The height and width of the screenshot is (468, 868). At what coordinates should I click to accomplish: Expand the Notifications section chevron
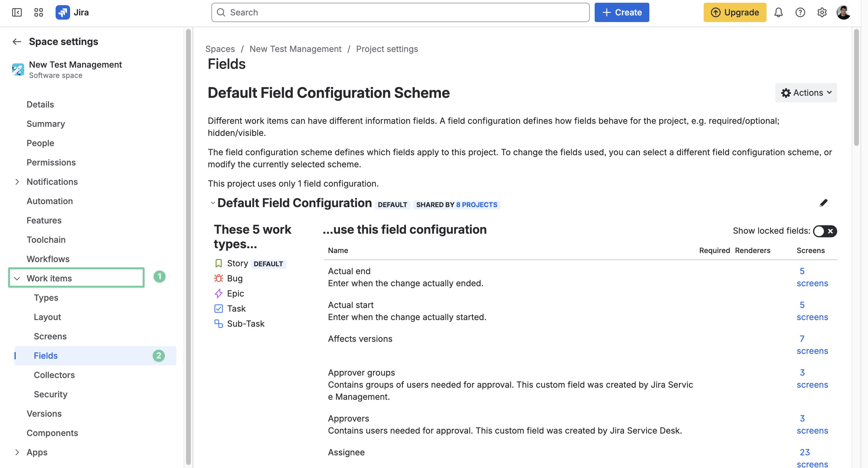(x=17, y=182)
